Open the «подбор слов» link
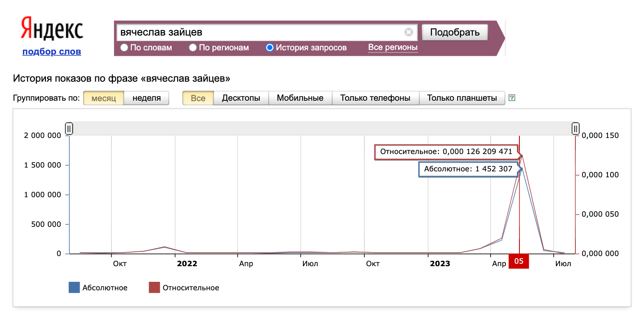Screen dimensions: 644x325 point(52,52)
